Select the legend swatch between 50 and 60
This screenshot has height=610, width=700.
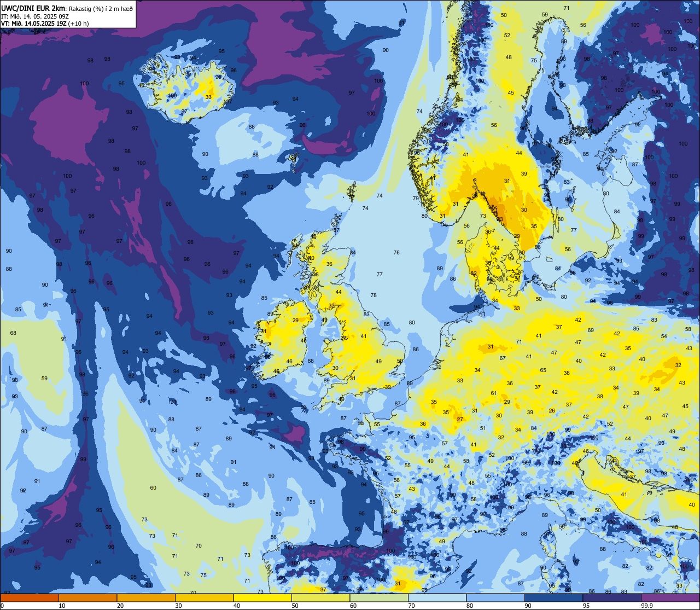[x=320, y=597]
